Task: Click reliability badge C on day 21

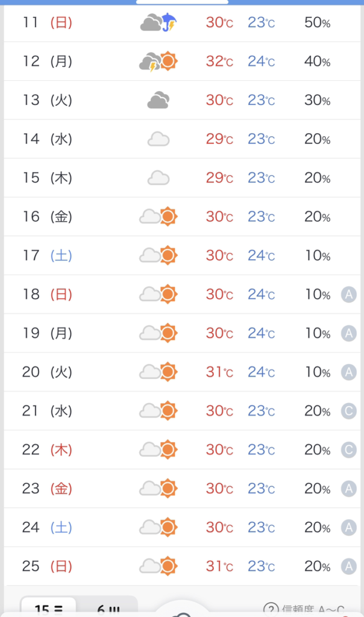Action: 348,411
